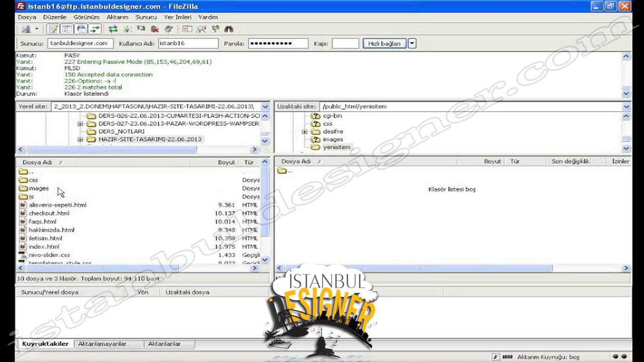Select index.html file
The image size is (644, 362).
click(x=44, y=247)
